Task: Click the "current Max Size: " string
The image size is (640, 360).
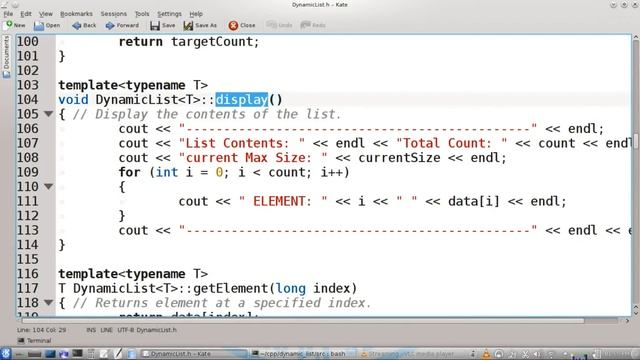Action: 253,158
